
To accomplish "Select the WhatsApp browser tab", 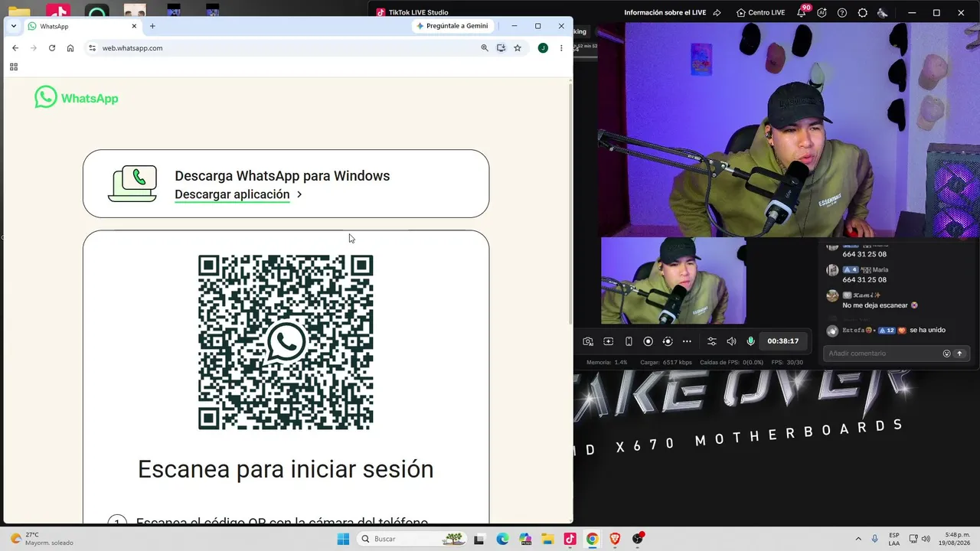I will click(x=82, y=26).
